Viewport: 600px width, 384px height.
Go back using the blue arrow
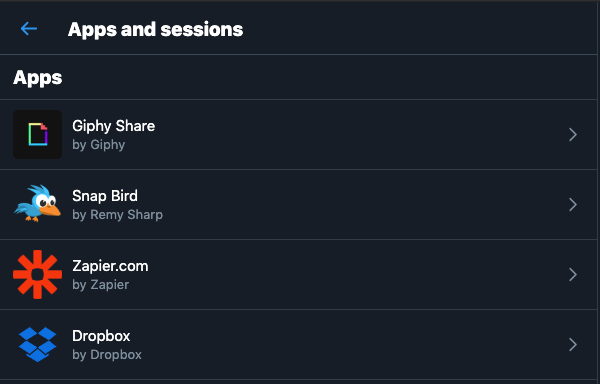tap(29, 29)
